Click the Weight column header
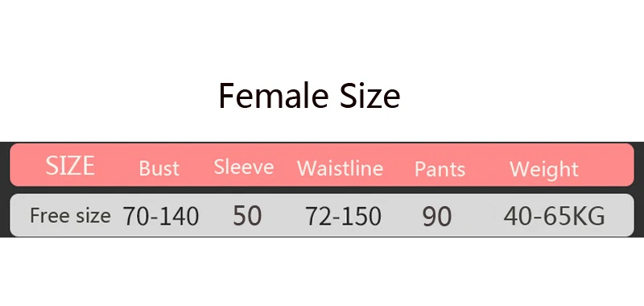This screenshot has width=644, height=306. (544, 169)
